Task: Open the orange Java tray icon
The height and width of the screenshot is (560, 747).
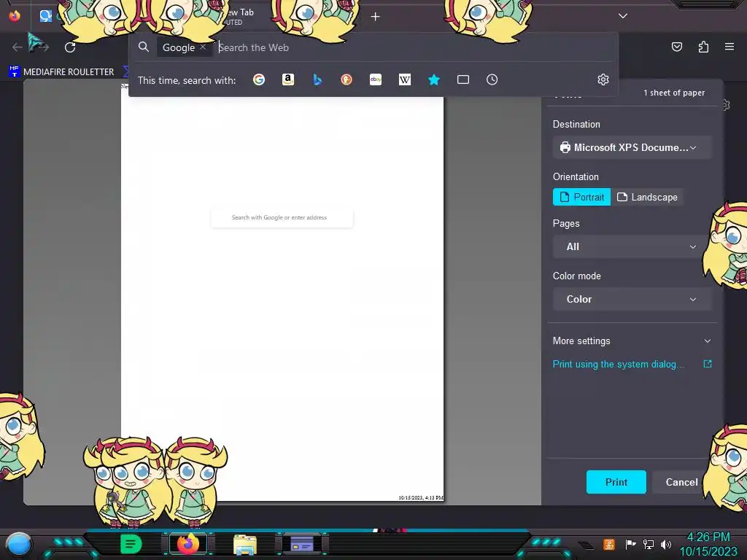Action: click(x=609, y=544)
